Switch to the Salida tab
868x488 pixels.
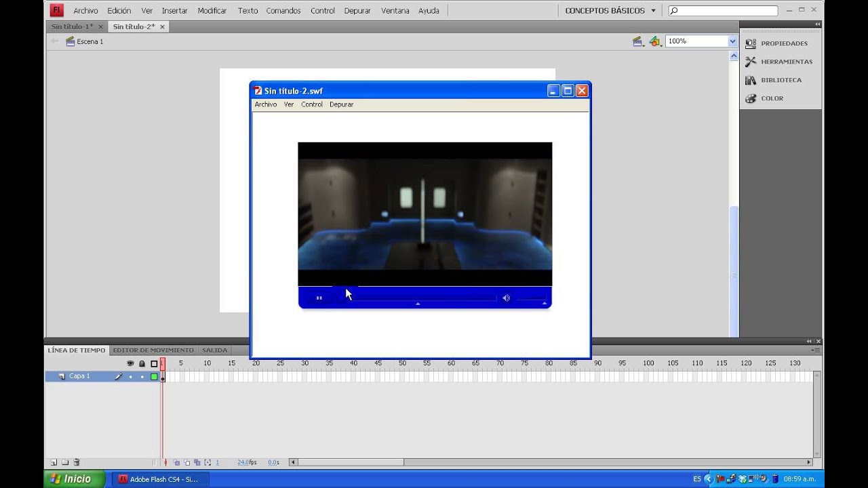(x=214, y=350)
